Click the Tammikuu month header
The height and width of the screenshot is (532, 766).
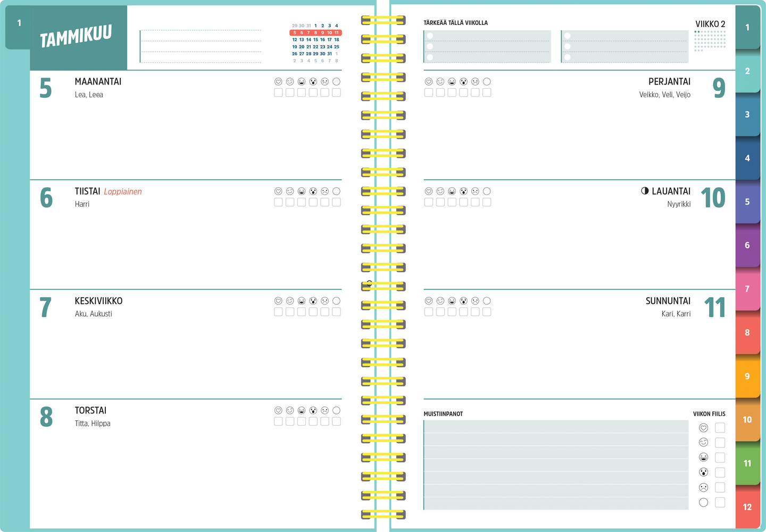point(76,37)
